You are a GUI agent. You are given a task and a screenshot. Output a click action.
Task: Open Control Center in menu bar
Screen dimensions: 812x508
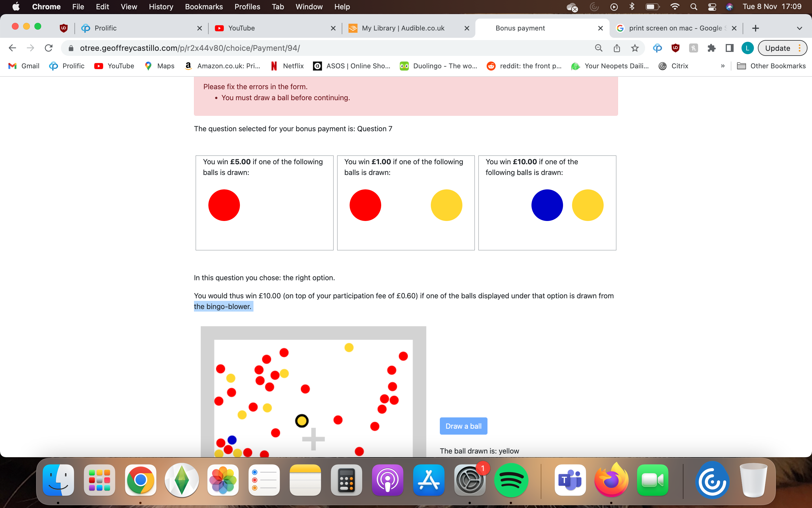pyautogui.click(x=712, y=7)
